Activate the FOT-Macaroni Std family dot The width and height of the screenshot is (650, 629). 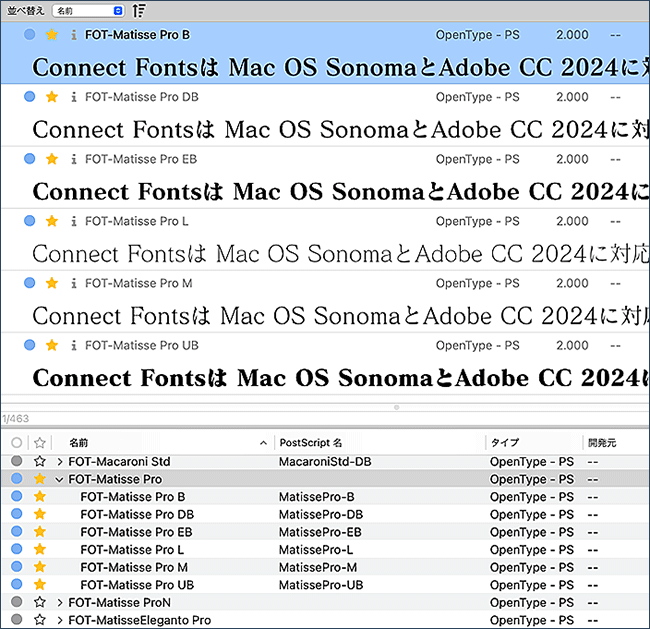tap(17, 461)
